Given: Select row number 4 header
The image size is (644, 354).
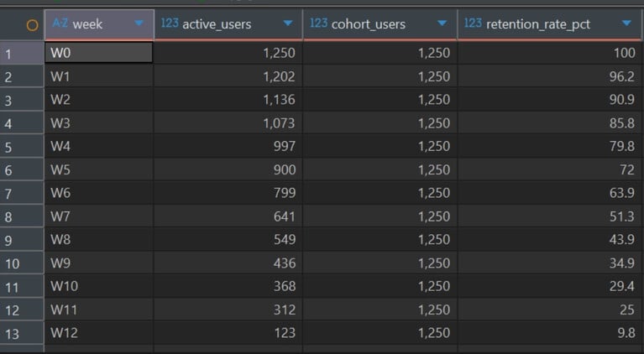Looking at the screenshot, I should [22, 123].
